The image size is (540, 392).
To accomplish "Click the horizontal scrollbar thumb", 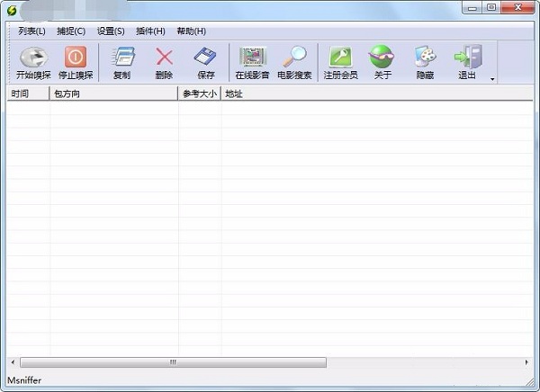I will (171, 362).
